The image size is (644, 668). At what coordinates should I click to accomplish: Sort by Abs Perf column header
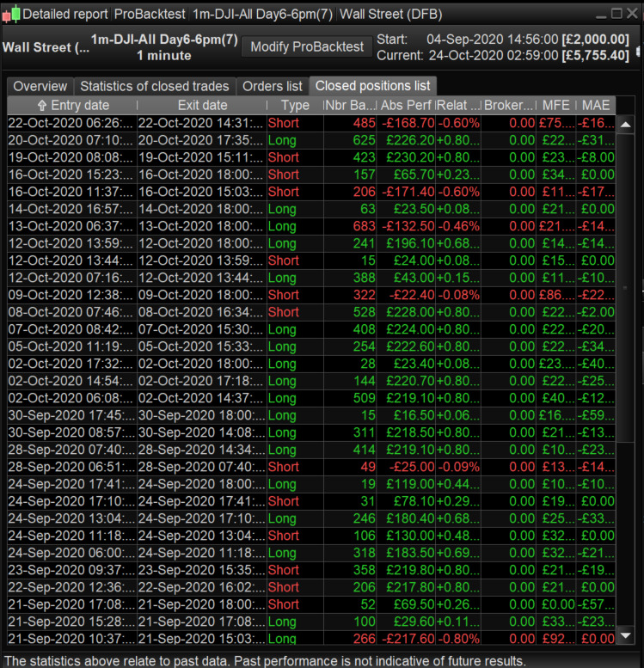pos(406,105)
